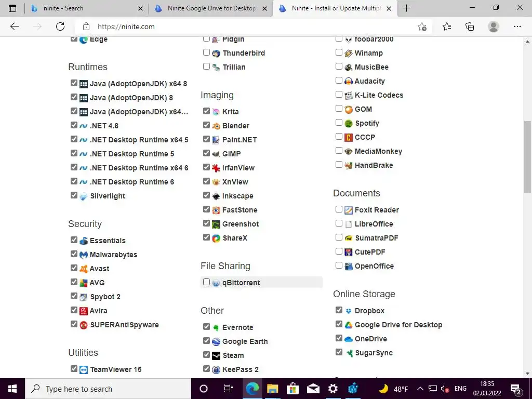Viewport: 532px width, 399px height.
Task: Click the 'Greenshot' label
Action: pos(241,224)
